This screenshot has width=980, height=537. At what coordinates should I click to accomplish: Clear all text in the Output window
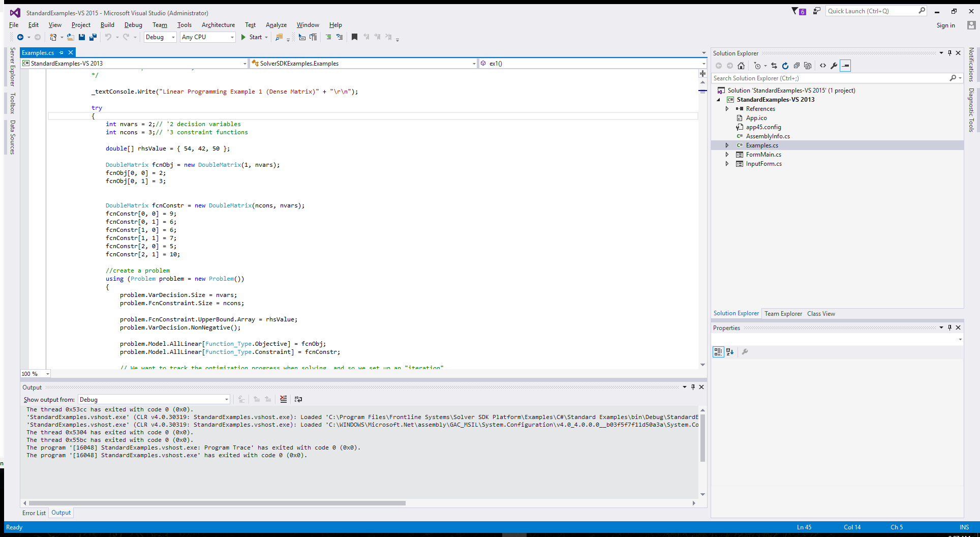tap(283, 400)
